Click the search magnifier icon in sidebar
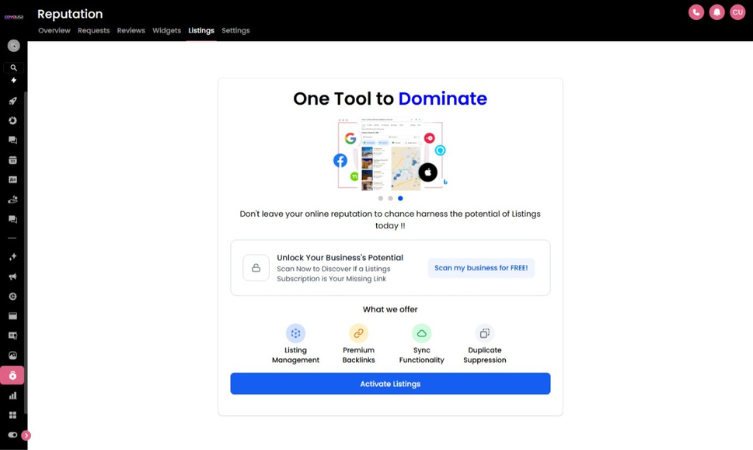The image size is (753, 450). 13,68
